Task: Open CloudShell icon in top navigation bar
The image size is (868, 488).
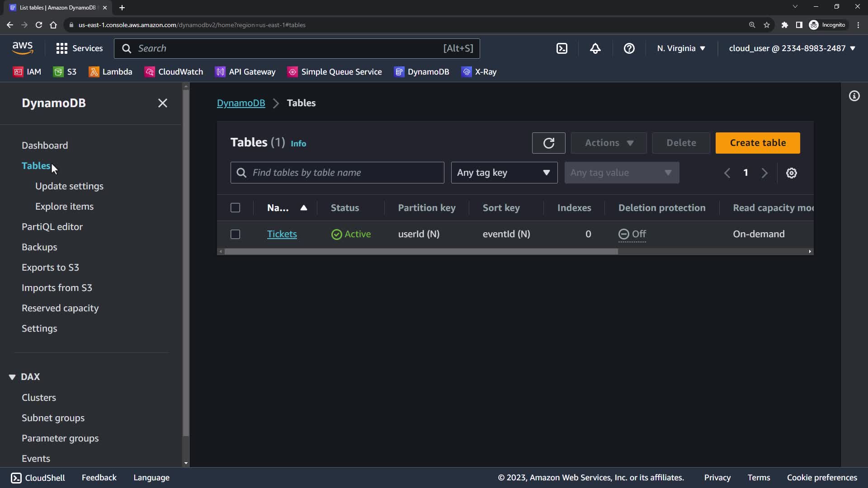Action: click(x=561, y=48)
